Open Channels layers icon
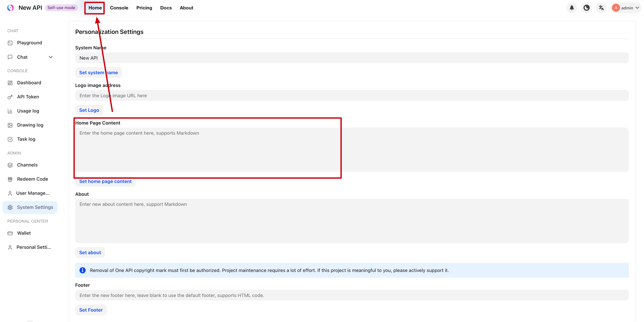 coord(10,165)
